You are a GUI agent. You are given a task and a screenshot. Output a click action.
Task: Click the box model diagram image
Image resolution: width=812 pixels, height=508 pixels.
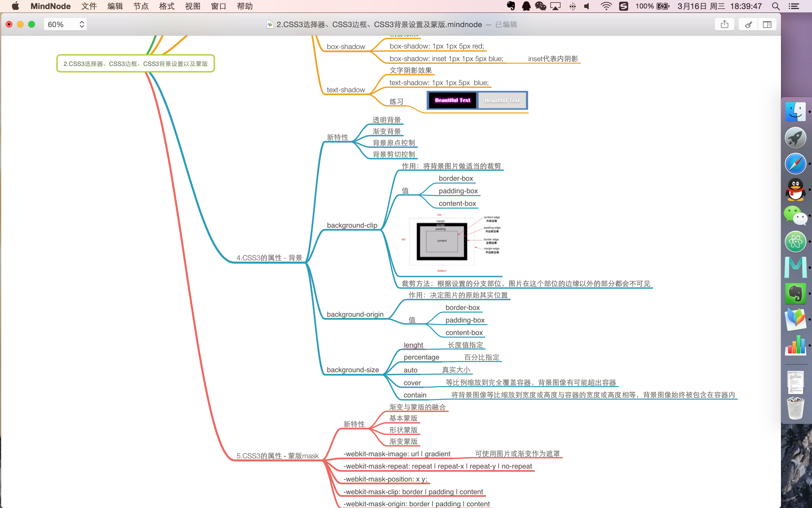coord(452,242)
